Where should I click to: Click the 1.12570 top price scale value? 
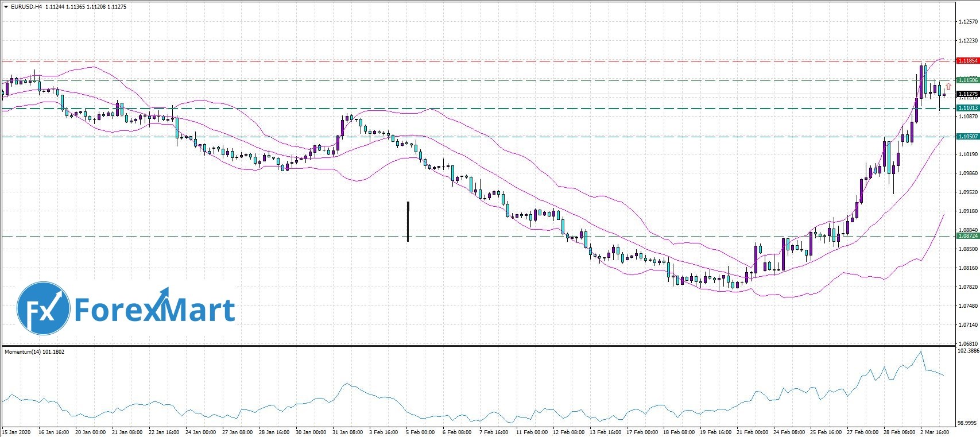(x=968, y=22)
